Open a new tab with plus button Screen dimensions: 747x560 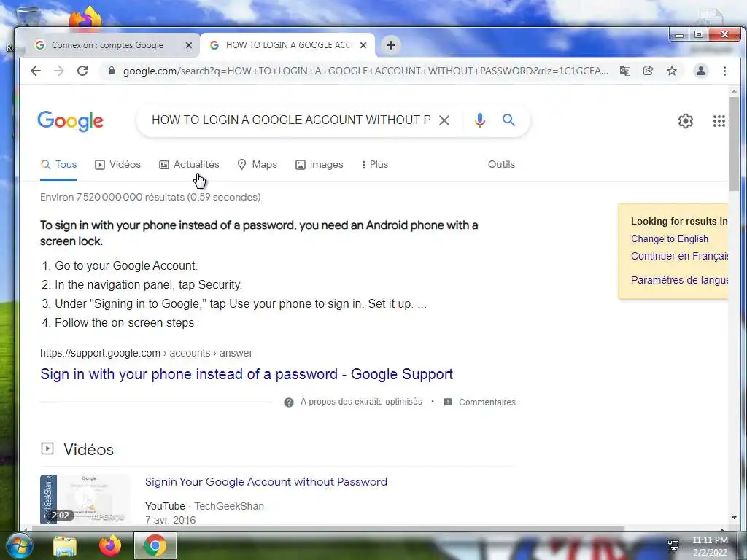(391, 45)
